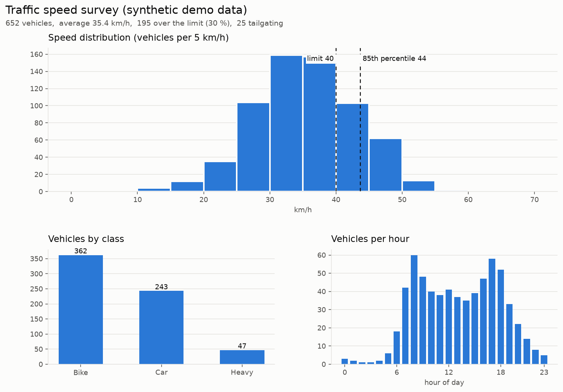This screenshot has width=563, height=392.
Task: Click the histogram bar for 15–20 km/h
Action: pyautogui.click(x=187, y=187)
